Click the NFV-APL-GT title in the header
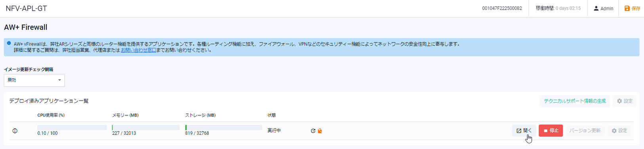The image size is (644, 149). pyautogui.click(x=26, y=8)
